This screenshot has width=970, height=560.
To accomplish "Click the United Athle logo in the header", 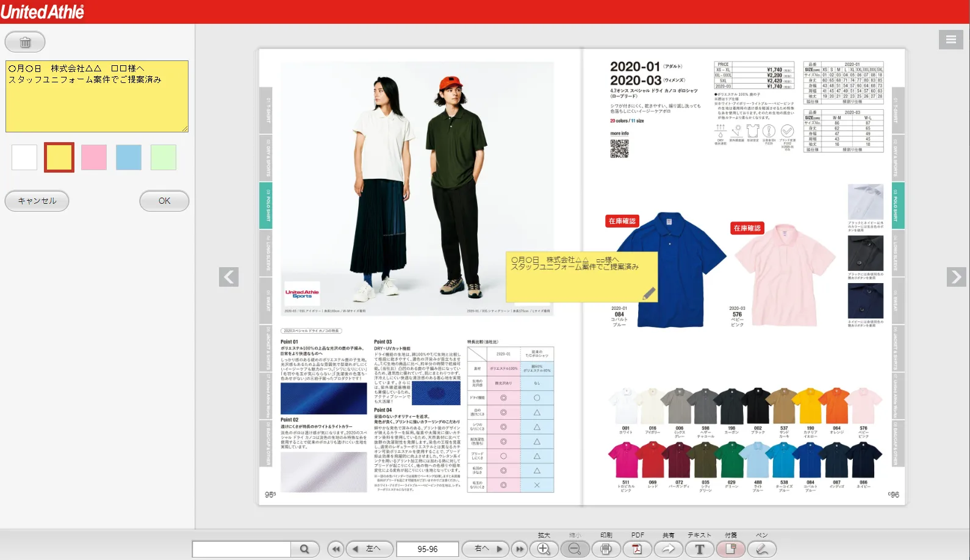I will (x=42, y=12).
